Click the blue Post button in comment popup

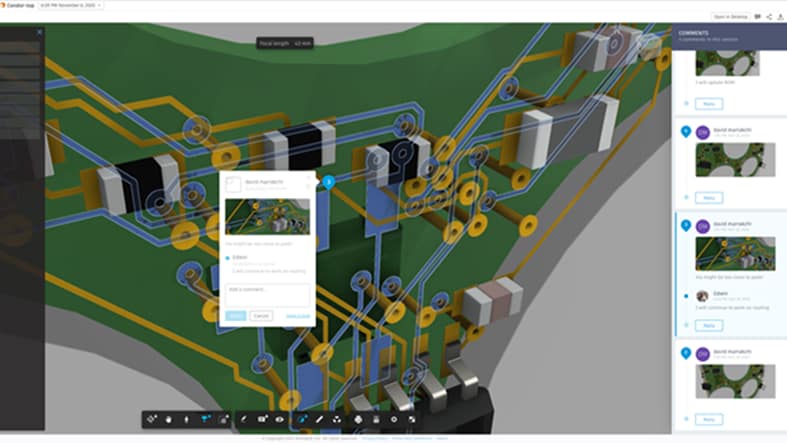tap(235, 316)
